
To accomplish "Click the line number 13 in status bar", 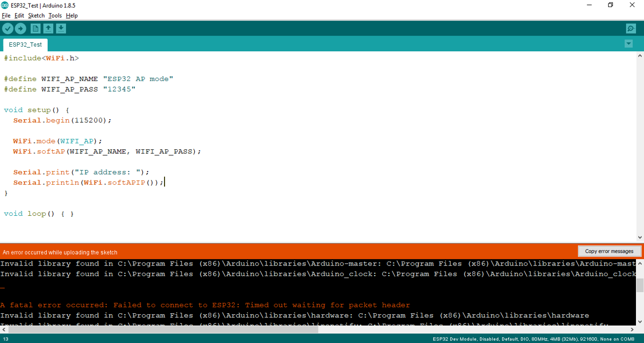I will [x=6, y=339].
